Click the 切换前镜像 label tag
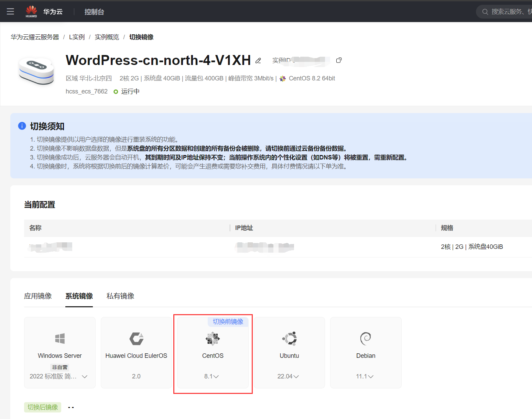This screenshot has height=419, width=532. (x=228, y=322)
